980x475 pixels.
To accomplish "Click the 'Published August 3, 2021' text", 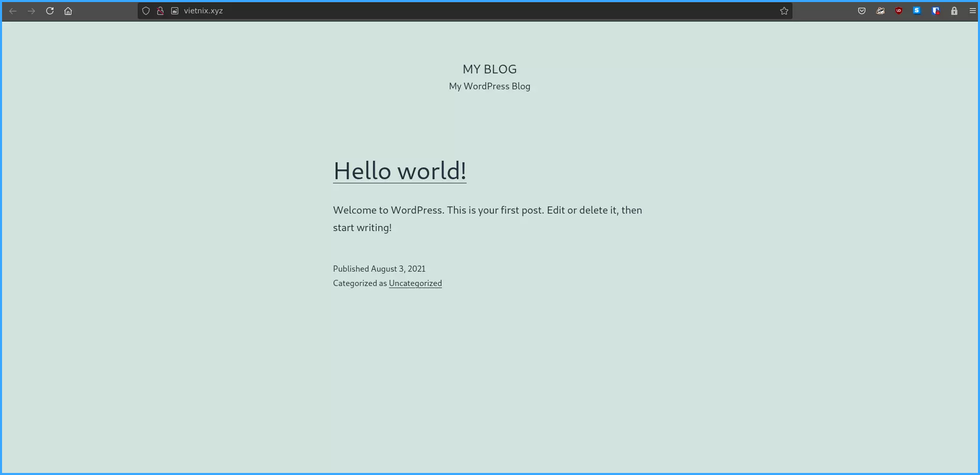I will point(379,269).
